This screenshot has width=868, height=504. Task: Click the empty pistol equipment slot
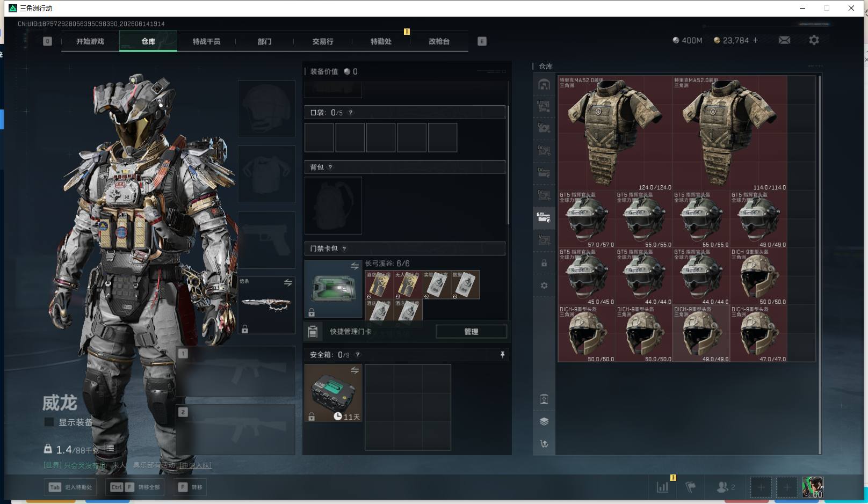click(x=266, y=239)
